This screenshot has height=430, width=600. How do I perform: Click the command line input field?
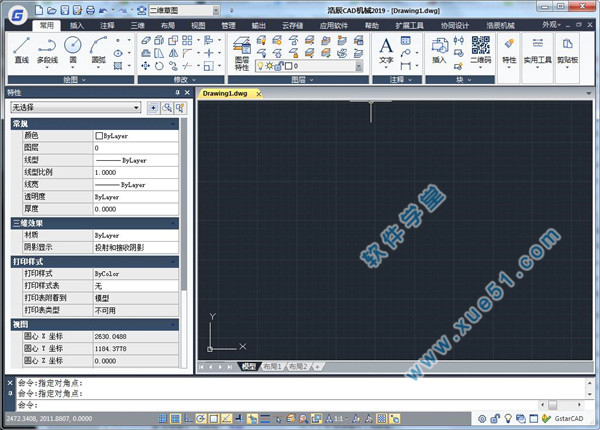point(300,404)
